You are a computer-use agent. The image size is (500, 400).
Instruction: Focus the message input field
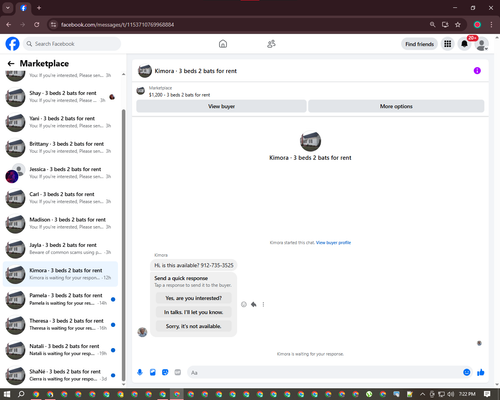[x=325, y=372]
